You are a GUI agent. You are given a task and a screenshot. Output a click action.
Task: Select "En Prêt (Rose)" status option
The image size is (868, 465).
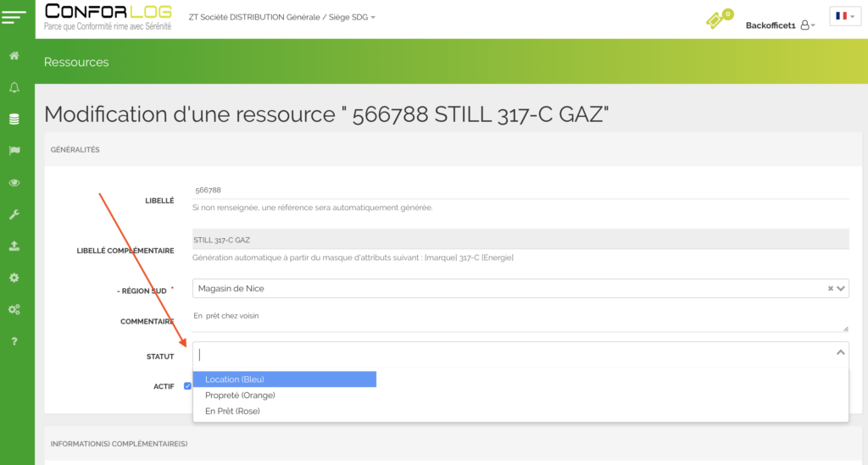coord(232,411)
